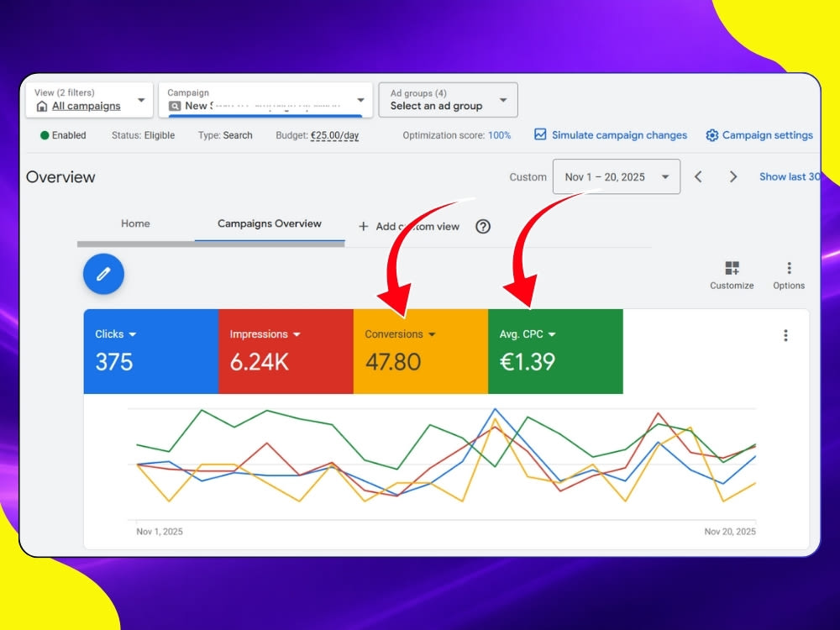The height and width of the screenshot is (630, 840).
Task: Click the €25.00/day budget value
Action: click(335, 135)
